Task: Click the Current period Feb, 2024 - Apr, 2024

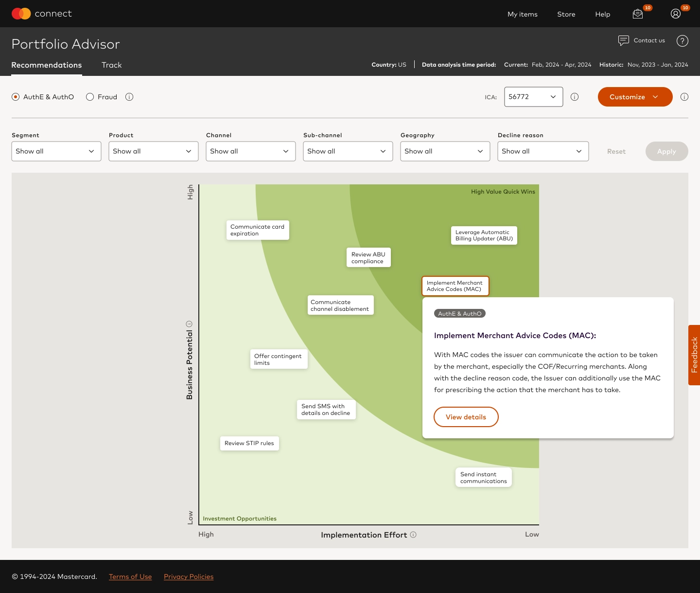Action: click(x=548, y=65)
